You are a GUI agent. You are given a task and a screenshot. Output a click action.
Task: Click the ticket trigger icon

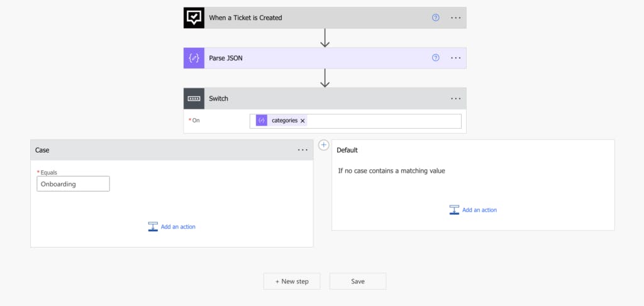click(194, 18)
